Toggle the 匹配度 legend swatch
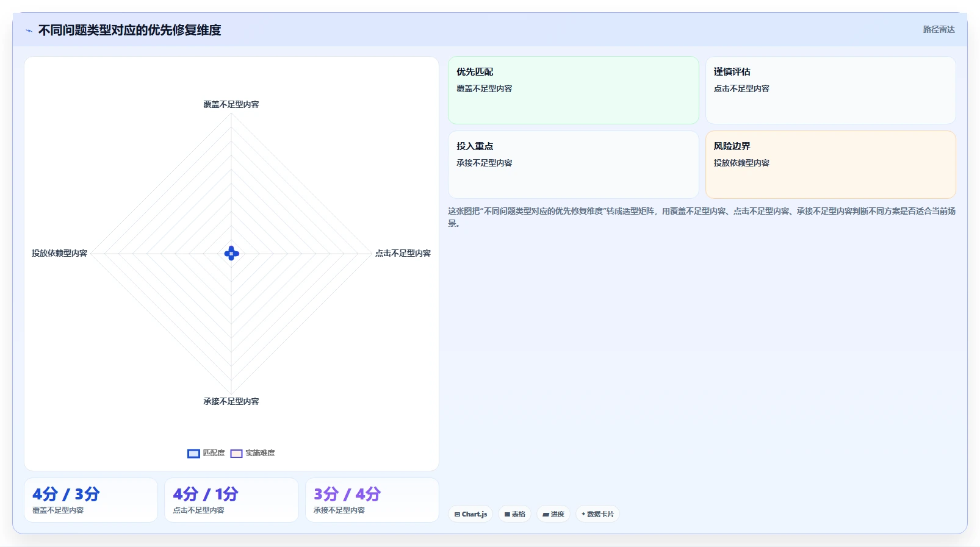The width and height of the screenshot is (980, 547). tap(193, 453)
